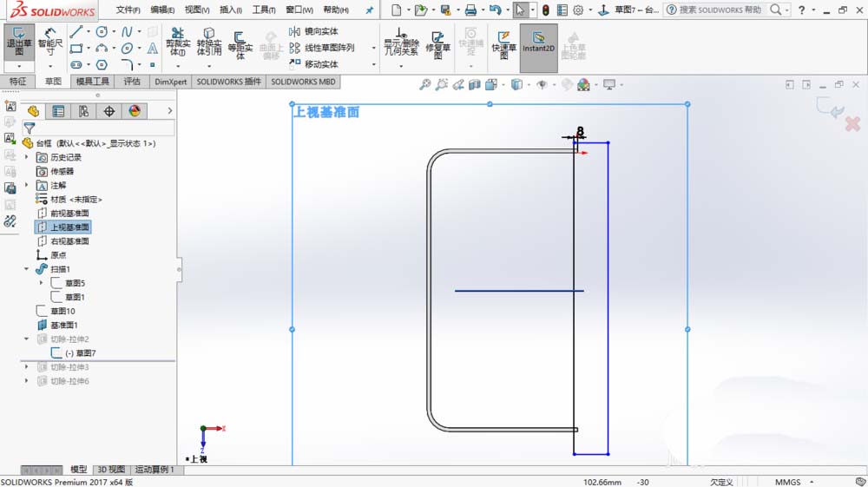Click Move Entities (移动实体) button
Screen dimensions: 868x487
click(x=313, y=65)
